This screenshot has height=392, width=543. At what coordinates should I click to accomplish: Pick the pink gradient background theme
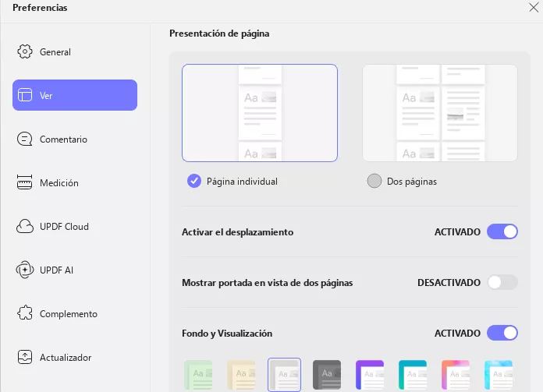pos(456,375)
